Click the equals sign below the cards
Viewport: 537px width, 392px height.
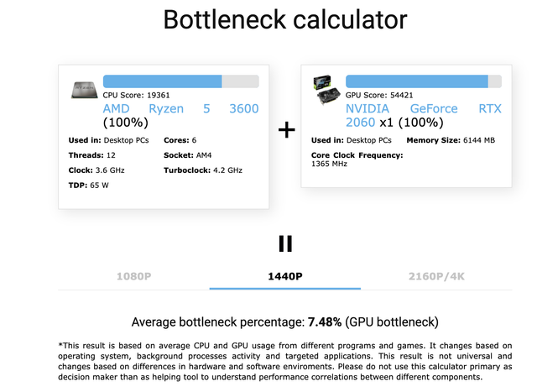285,243
